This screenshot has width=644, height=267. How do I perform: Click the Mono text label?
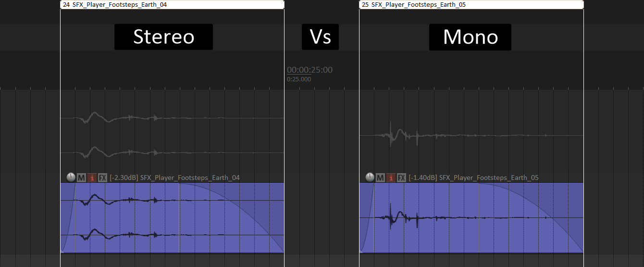470,37
